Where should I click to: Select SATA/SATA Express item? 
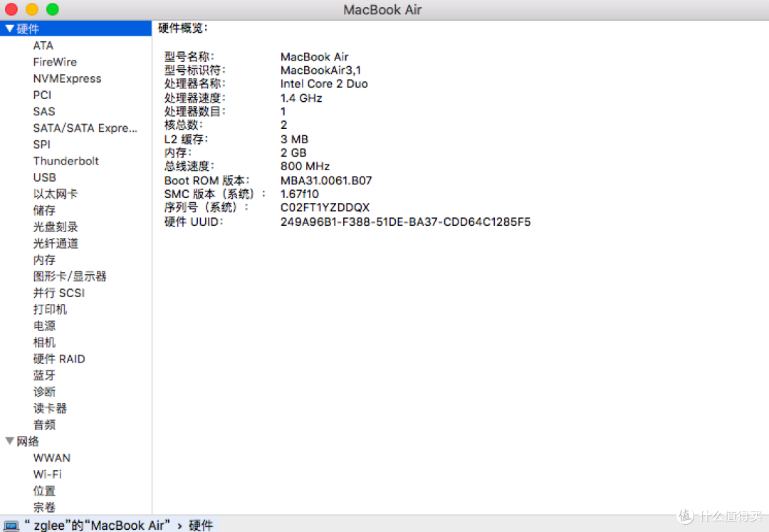pyautogui.click(x=85, y=128)
